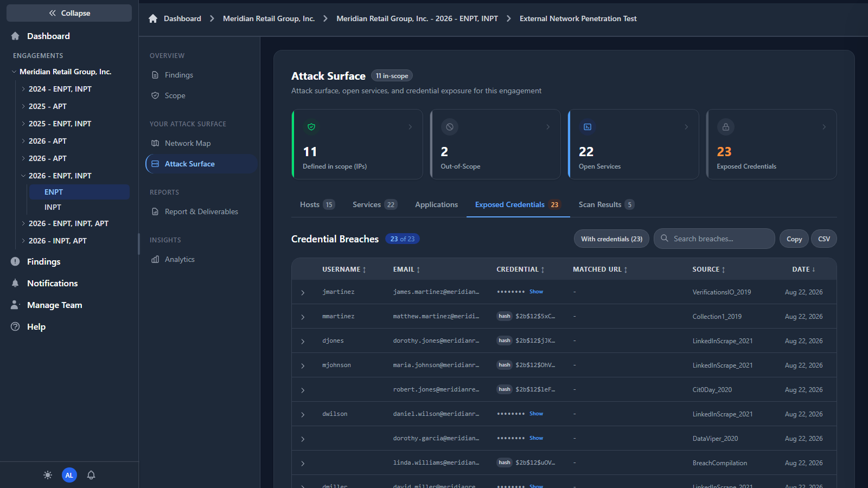This screenshot has height=488, width=868.
Task: Expand the 2025 - ENPT, INPT engagement
Action: tap(23, 124)
